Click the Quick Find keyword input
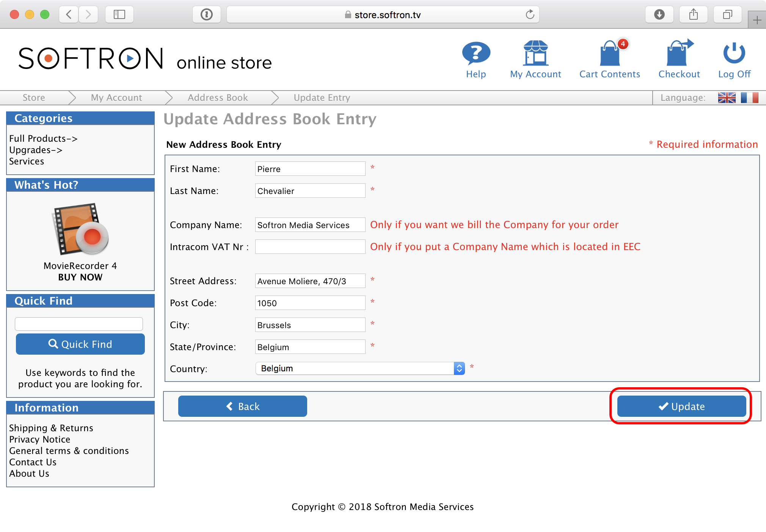766x532 pixels. click(79, 324)
